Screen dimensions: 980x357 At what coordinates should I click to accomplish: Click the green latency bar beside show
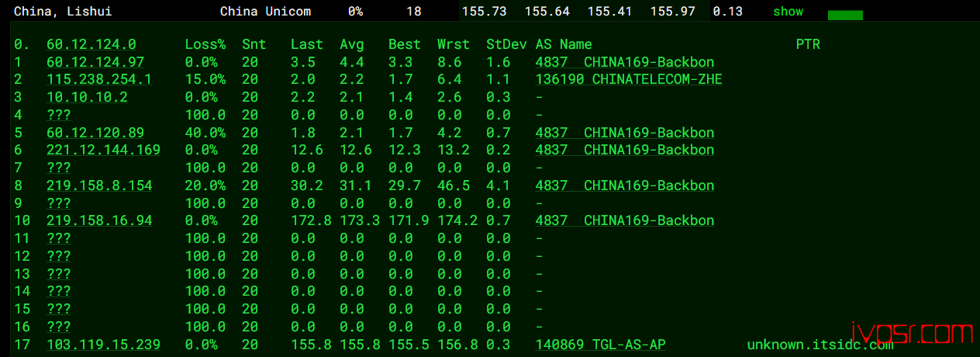coord(845,16)
